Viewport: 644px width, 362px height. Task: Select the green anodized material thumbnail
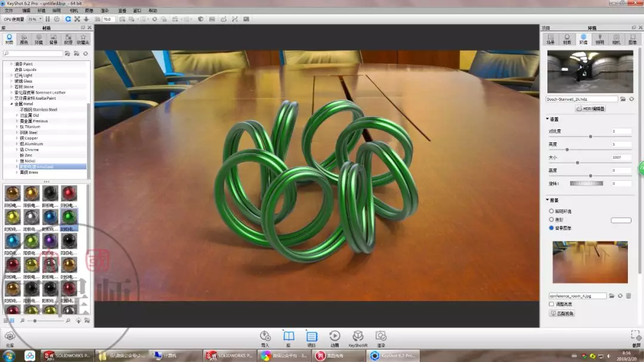pos(69,216)
